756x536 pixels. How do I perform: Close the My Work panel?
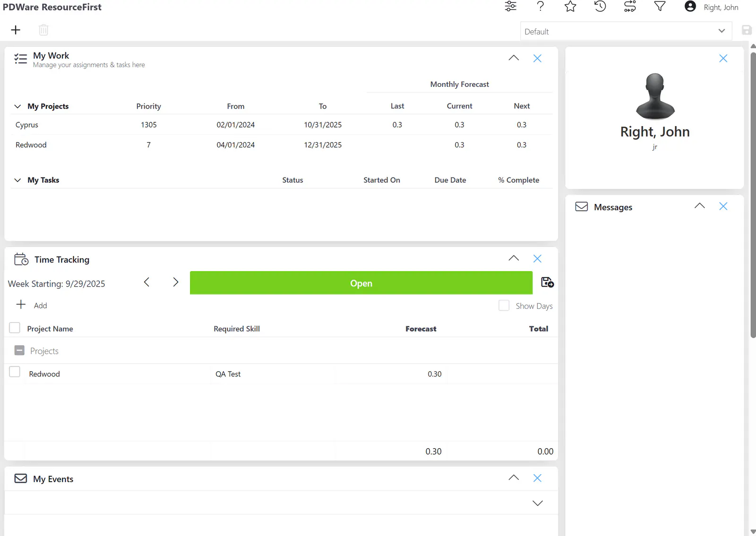click(x=537, y=59)
